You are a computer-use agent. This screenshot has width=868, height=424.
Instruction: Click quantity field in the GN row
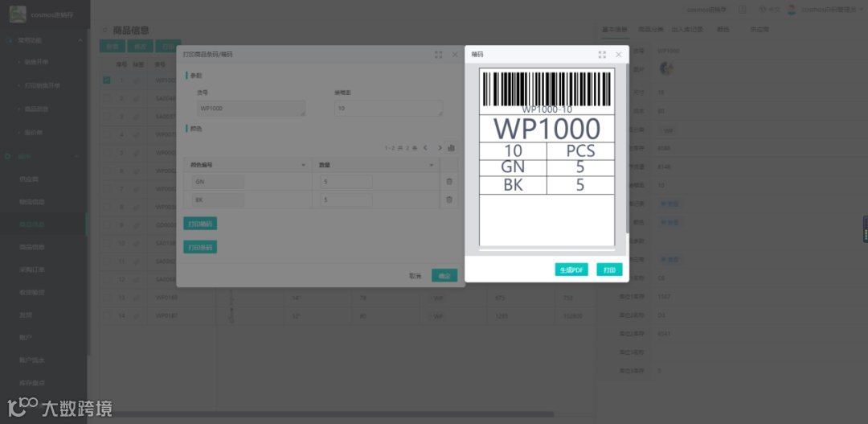pos(346,182)
